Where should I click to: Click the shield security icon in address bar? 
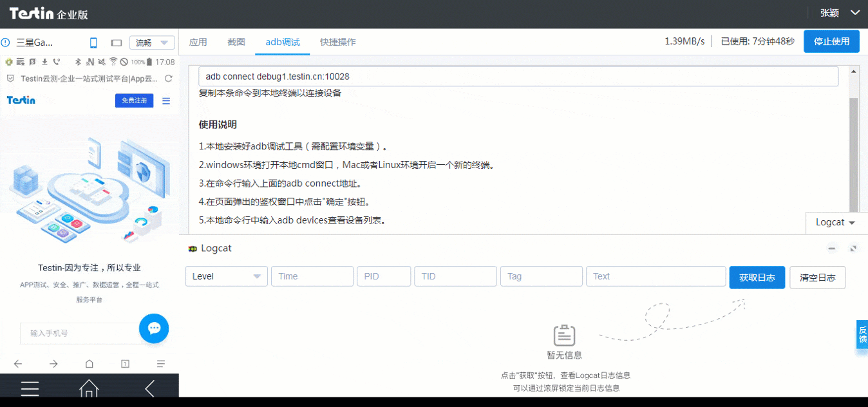10,79
